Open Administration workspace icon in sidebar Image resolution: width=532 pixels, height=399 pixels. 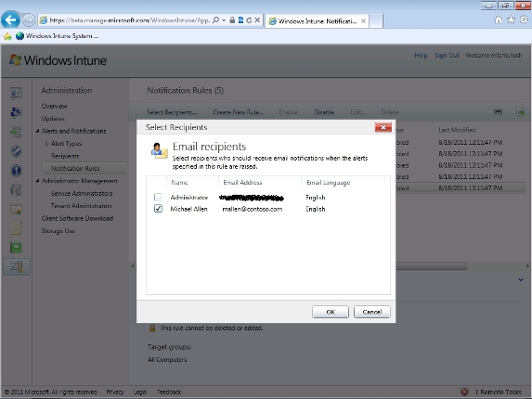coord(17,267)
